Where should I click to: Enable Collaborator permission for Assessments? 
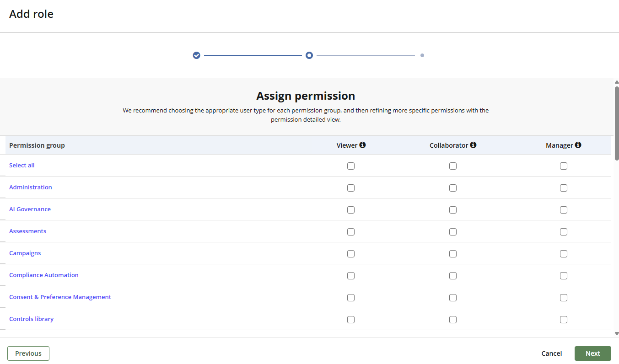453,231
